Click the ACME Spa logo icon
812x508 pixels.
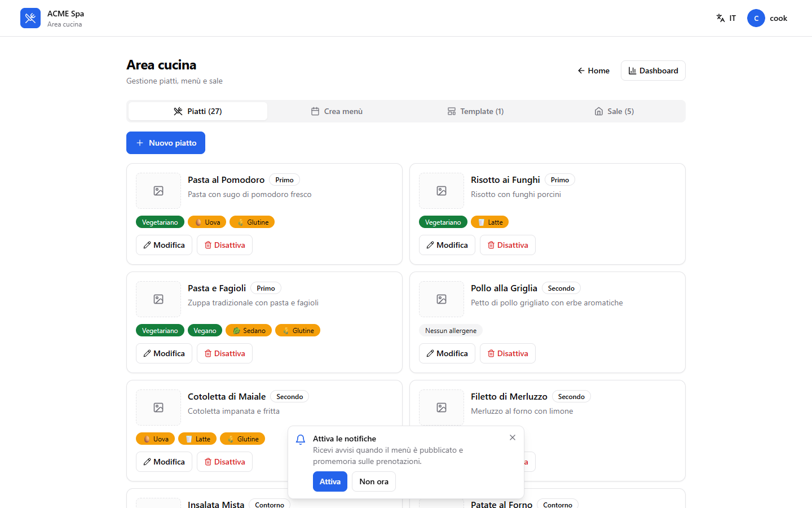click(30, 18)
